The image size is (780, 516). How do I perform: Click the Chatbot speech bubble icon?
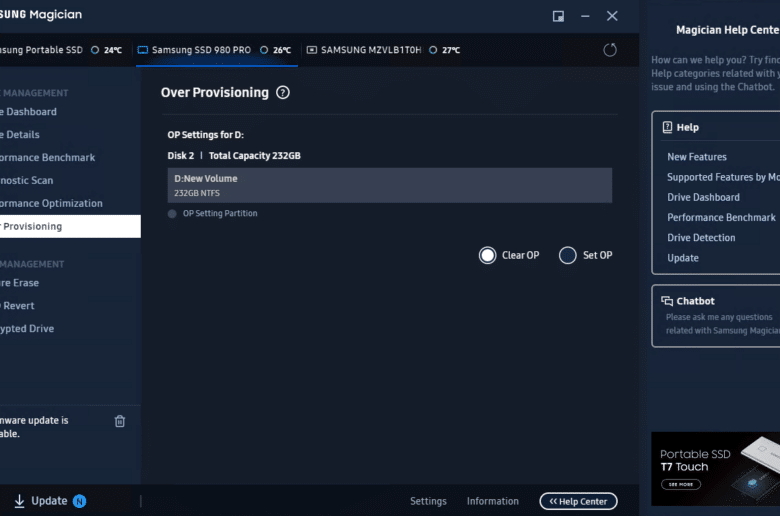tap(667, 301)
